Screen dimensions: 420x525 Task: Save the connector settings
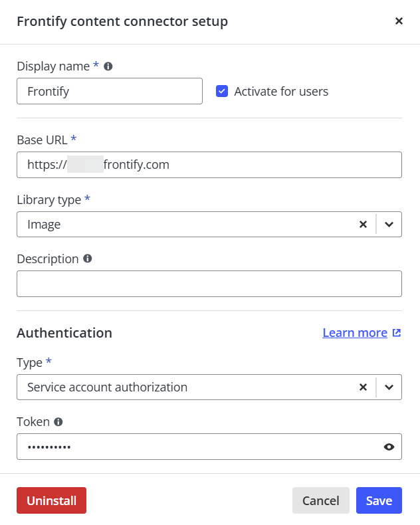click(x=379, y=500)
